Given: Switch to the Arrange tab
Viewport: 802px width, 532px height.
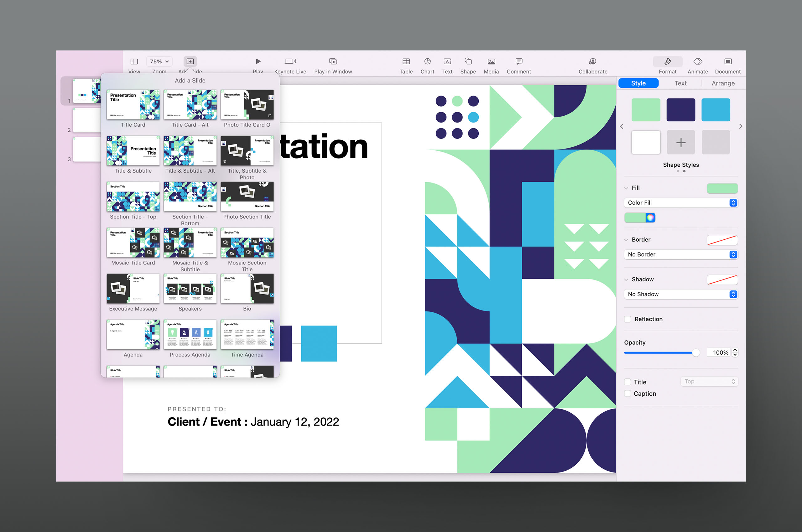Looking at the screenshot, I should click(x=723, y=83).
